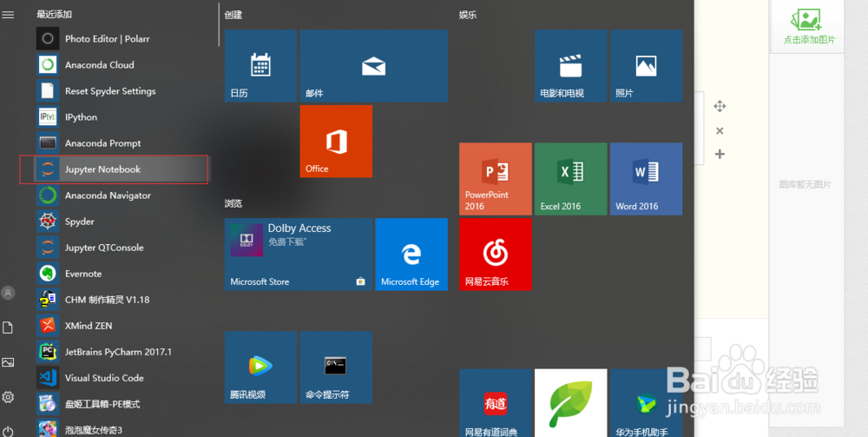
Task: Click the 娱乐 tile group header
Action: (x=468, y=15)
